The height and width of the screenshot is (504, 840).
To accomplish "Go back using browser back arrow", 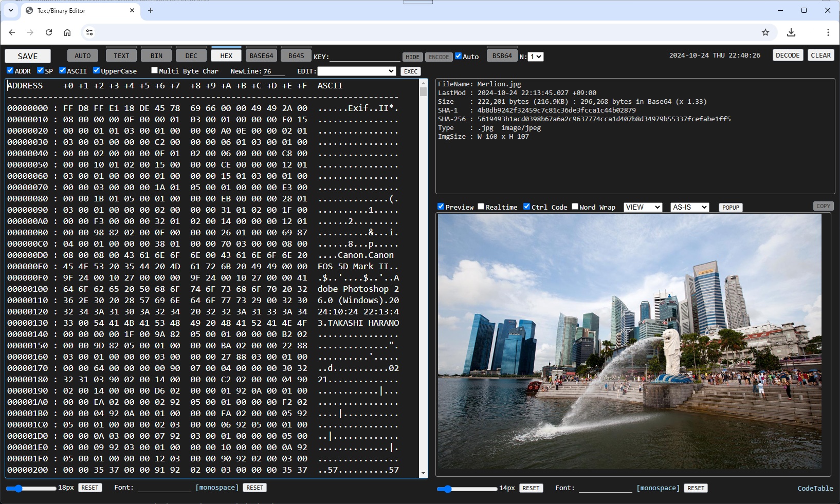I will [x=12, y=32].
